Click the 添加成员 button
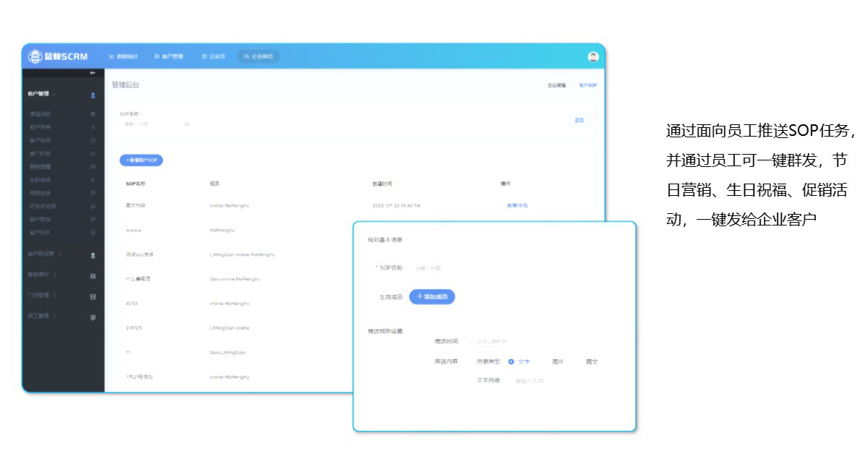The width and height of the screenshot is (868, 464). [x=432, y=296]
